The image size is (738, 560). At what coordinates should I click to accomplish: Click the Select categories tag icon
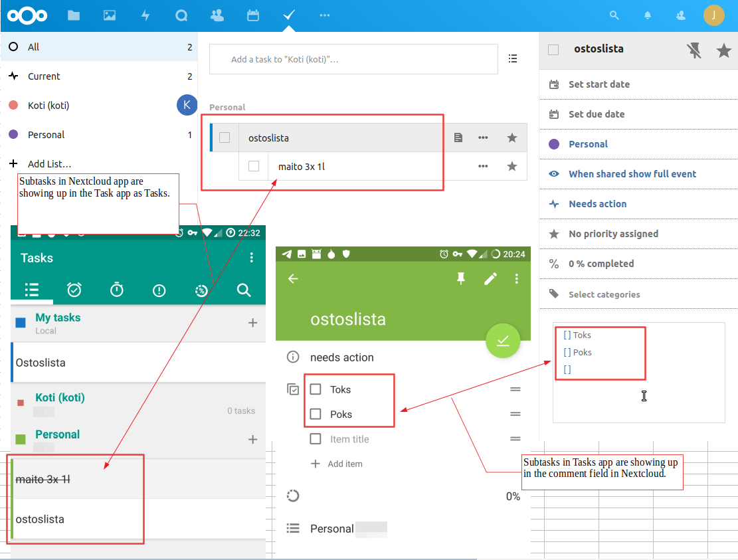point(553,294)
